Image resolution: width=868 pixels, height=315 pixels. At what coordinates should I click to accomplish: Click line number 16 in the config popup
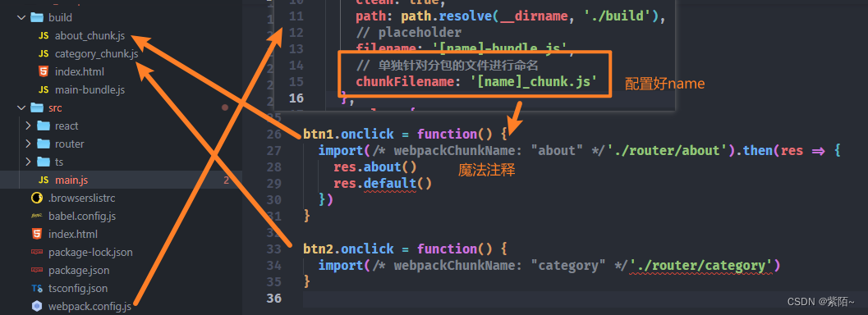[x=296, y=98]
